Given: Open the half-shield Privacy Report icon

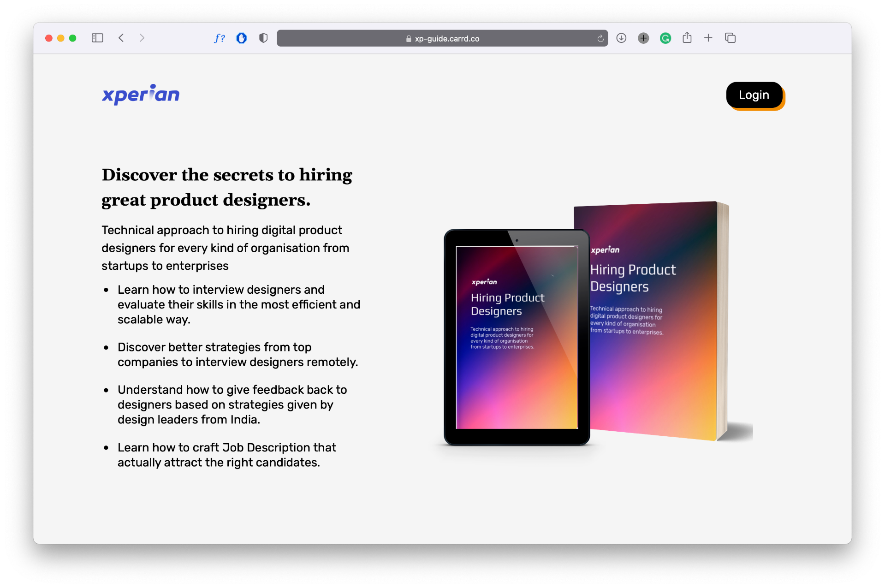Looking at the screenshot, I should point(263,38).
